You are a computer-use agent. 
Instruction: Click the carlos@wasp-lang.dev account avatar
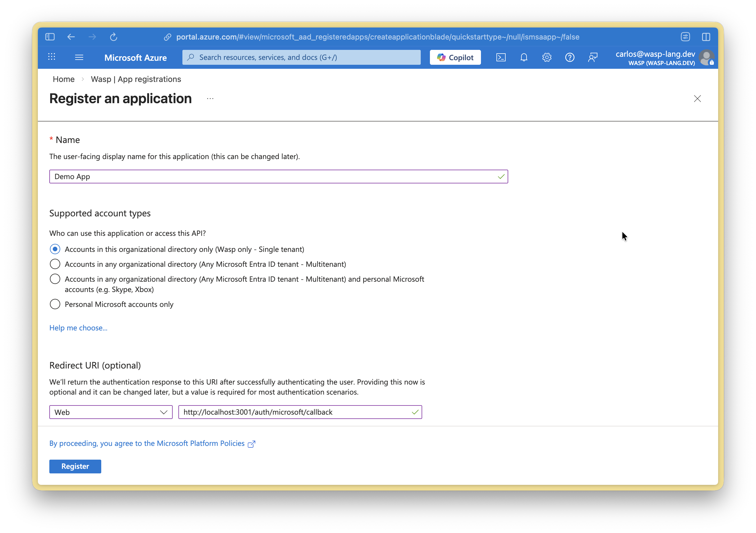pos(706,58)
